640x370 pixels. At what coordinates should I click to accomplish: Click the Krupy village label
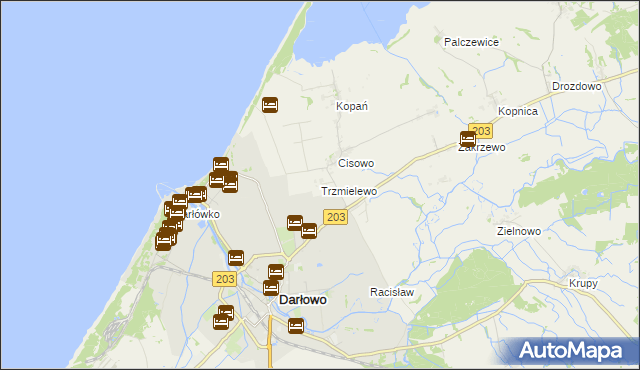(583, 284)
